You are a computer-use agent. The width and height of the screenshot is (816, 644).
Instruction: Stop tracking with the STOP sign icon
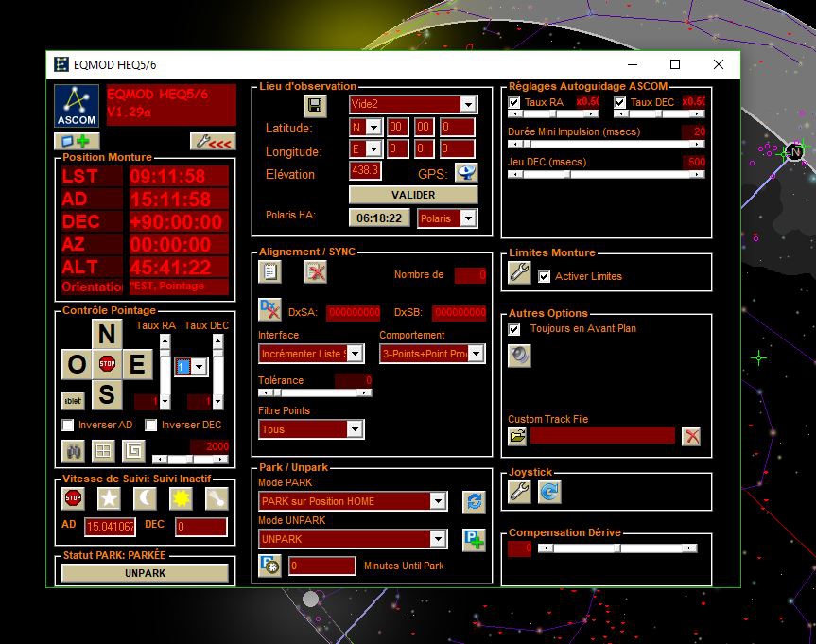click(73, 498)
